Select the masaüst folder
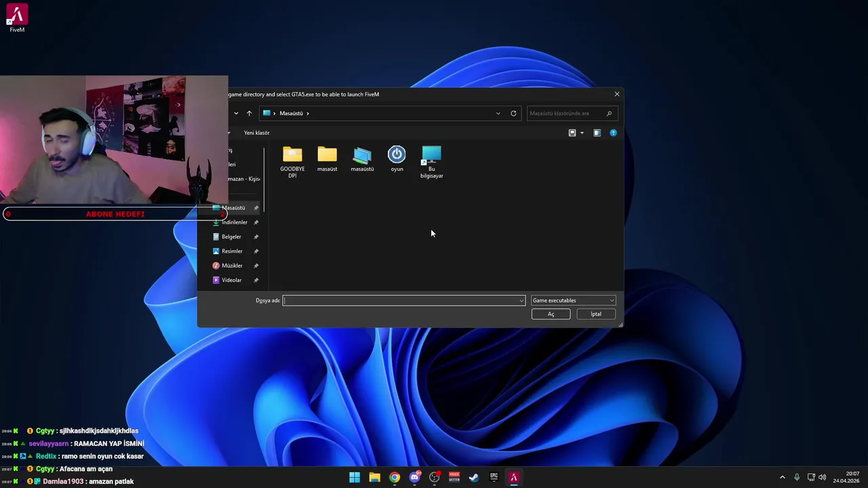The width and height of the screenshot is (868, 488). [327, 159]
